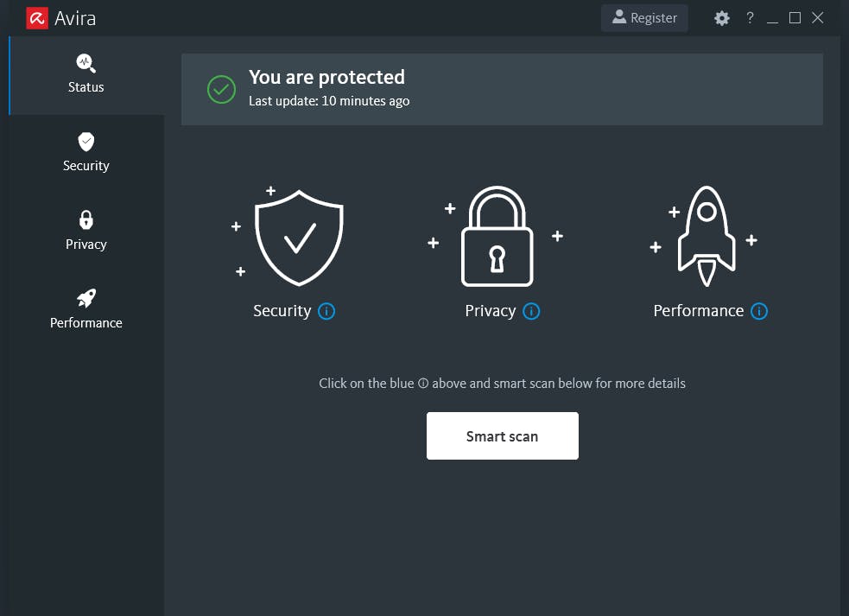Viewport: 849px width, 616px height.
Task: Click the large Performance rocket icon
Action: click(x=706, y=236)
